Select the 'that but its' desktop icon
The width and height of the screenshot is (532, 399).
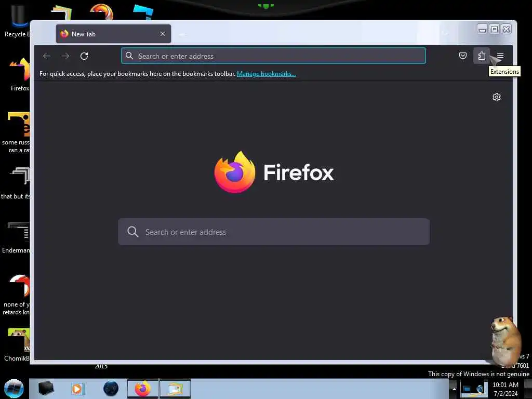[x=16, y=183]
